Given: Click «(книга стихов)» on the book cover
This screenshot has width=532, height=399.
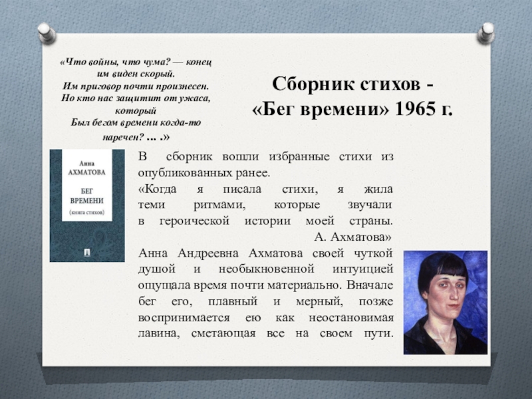Looking at the screenshot, I should [x=87, y=213].
